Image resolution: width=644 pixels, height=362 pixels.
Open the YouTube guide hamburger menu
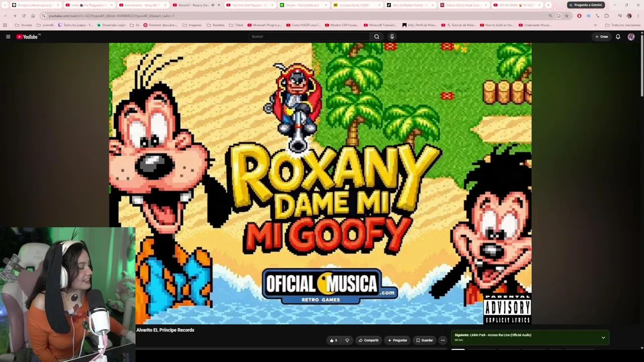[8, 37]
